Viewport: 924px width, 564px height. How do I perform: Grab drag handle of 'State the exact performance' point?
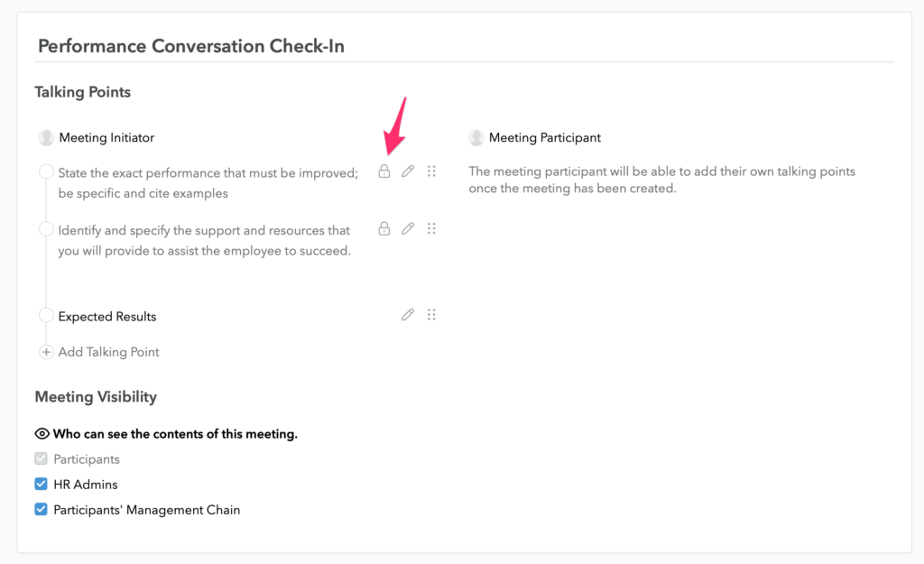(431, 171)
